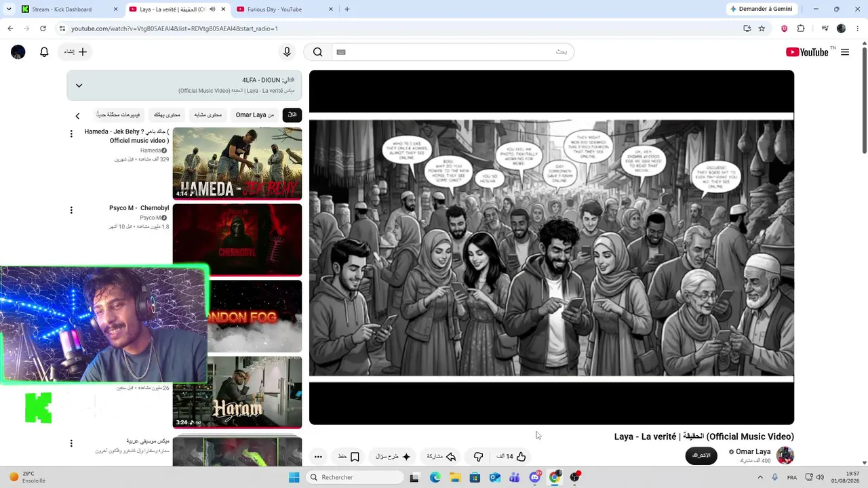This screenshot has width=868, height=488.
Task: Open the Chrome three-dot menu
Action: (858, 28)
